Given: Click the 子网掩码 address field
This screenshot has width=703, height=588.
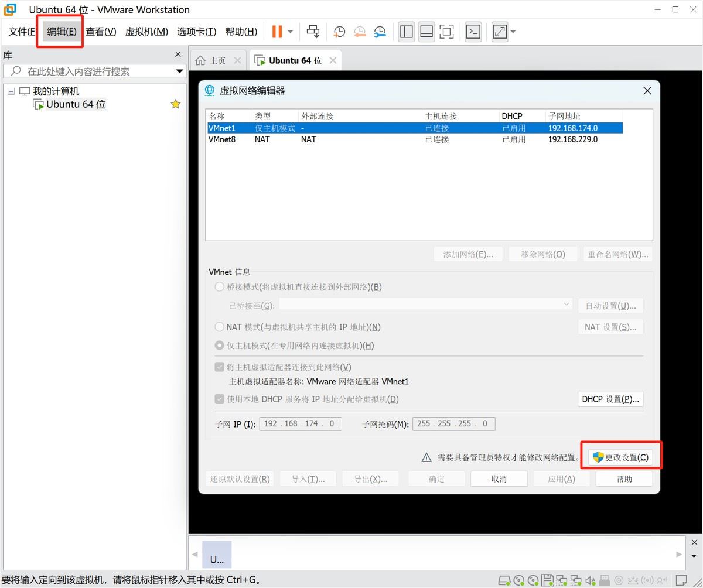Looking at the screenshot, I should tap(454, 423).
